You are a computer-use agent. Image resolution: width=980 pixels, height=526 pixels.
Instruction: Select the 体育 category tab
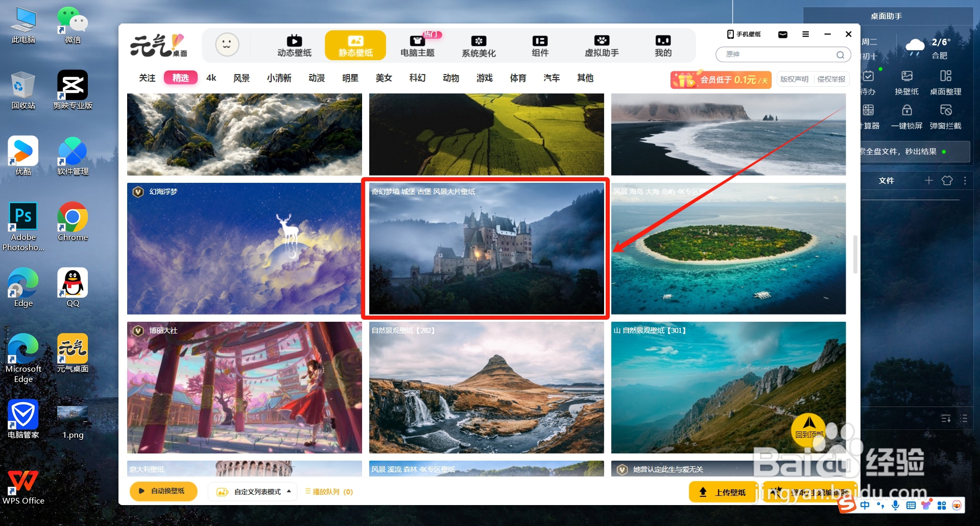[x=518, y=78]
